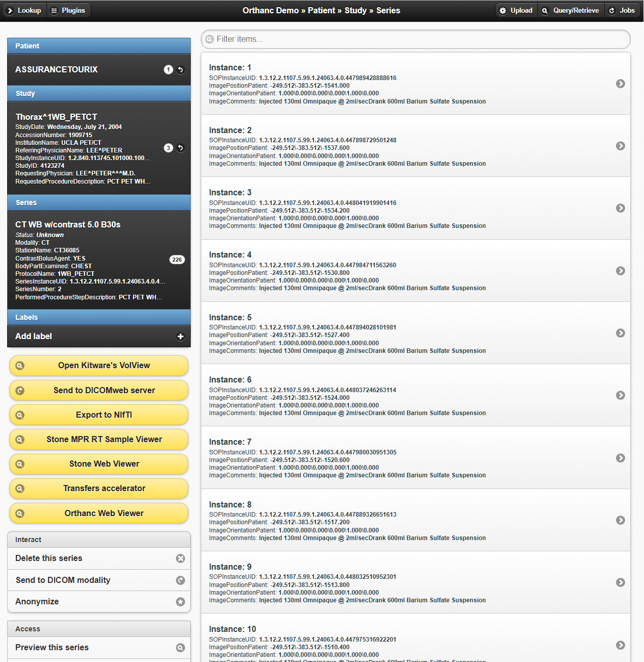Open Instance: 6
This screenshot has width=644, height=662.
point(416,395)
